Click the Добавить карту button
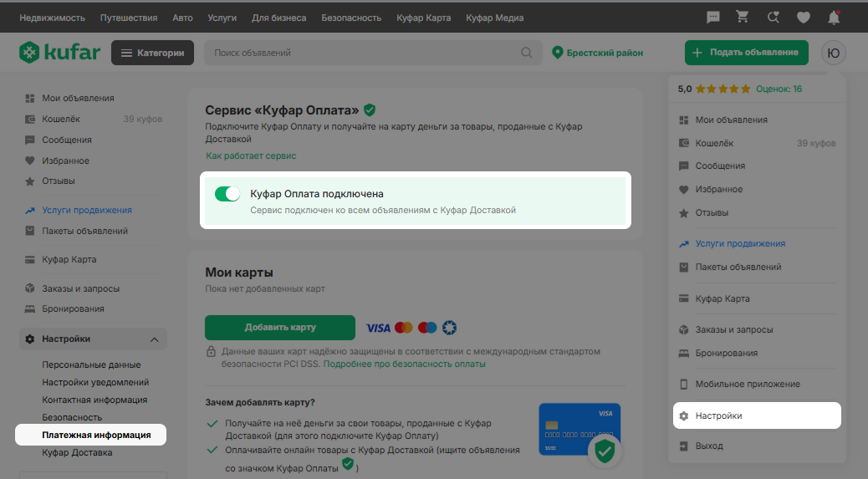This screenshot has width=868, height=479. (x=280, y=328)
